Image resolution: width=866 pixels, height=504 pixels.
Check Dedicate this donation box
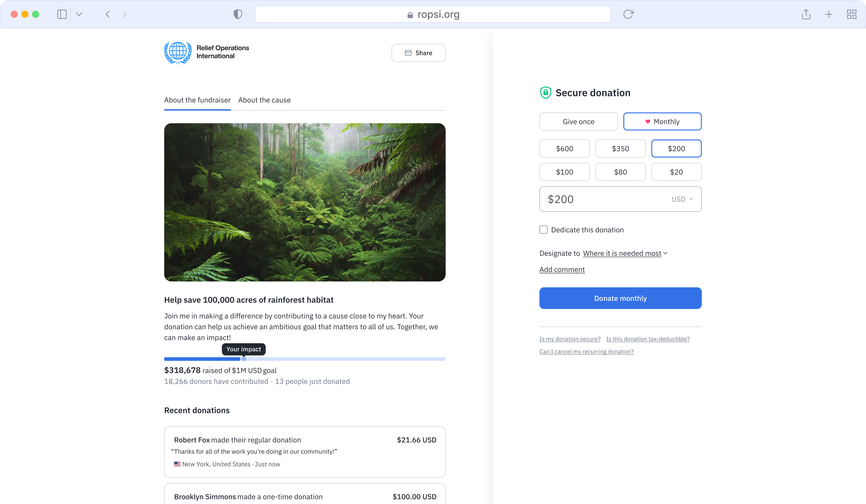pos(543,230)
